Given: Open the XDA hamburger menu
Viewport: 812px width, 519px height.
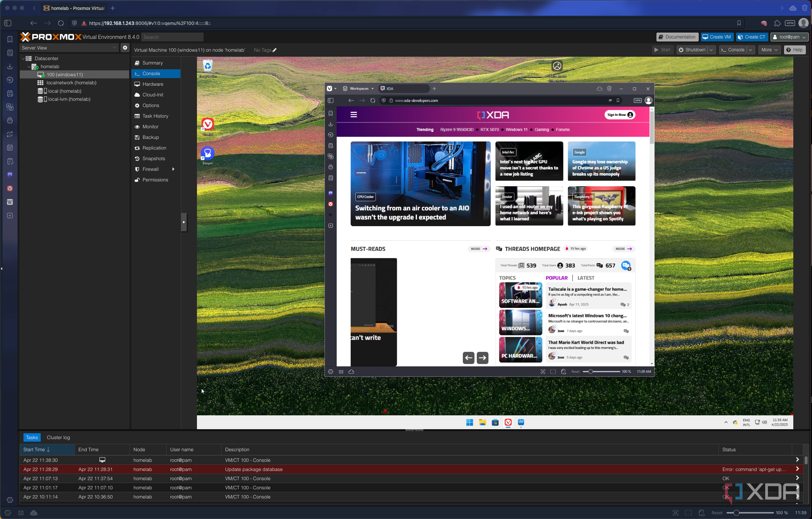Looking at the screenshot, I should (354, 115).
